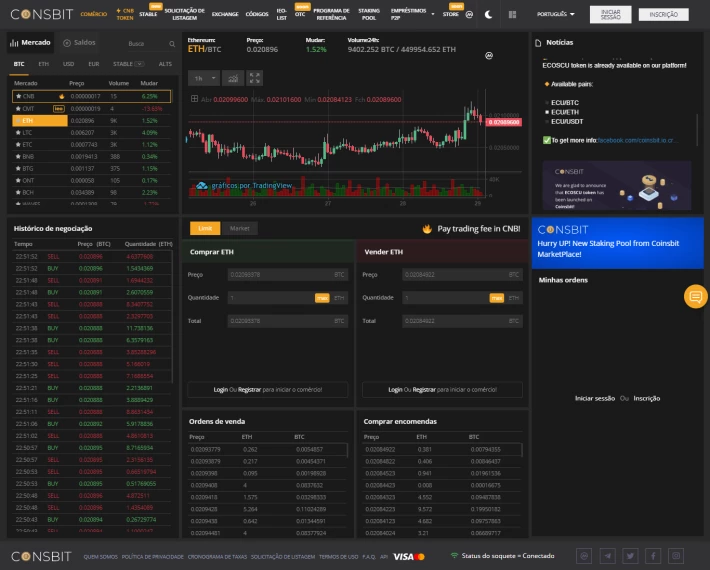The width and height of the screenshot is (710, 570).
Task: Open Twitter icon in footer
Action: pyautogui.click(x=630, y=556)
